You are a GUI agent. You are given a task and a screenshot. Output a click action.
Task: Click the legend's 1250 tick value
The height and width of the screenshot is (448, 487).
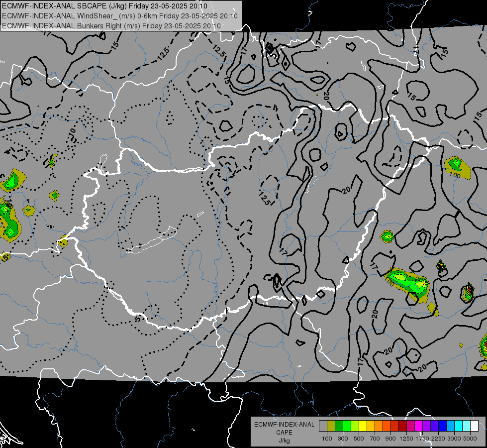click(406, 439)
